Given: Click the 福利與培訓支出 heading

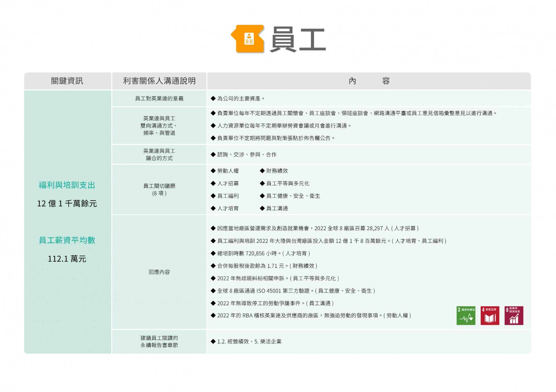Looking at the screenshot, I should [67, 185].
